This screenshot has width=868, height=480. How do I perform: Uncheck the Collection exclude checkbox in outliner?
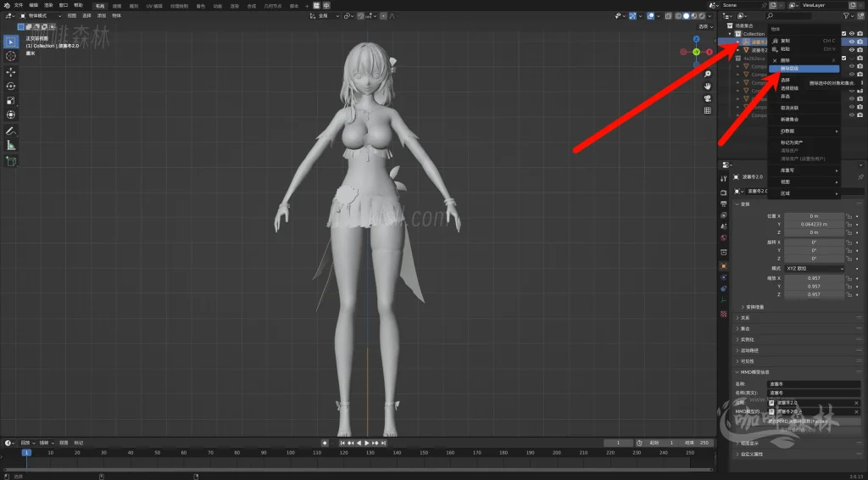(x=843, y=34)
